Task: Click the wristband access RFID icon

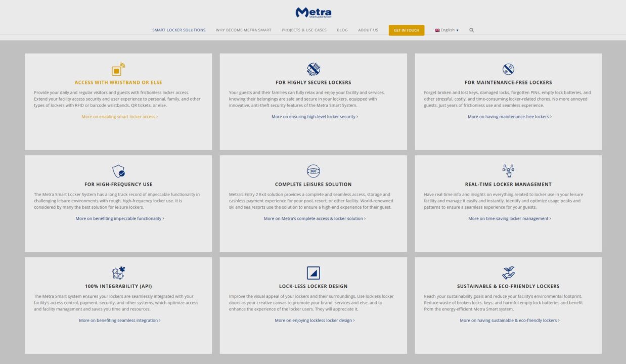Action: coord(118,69)
